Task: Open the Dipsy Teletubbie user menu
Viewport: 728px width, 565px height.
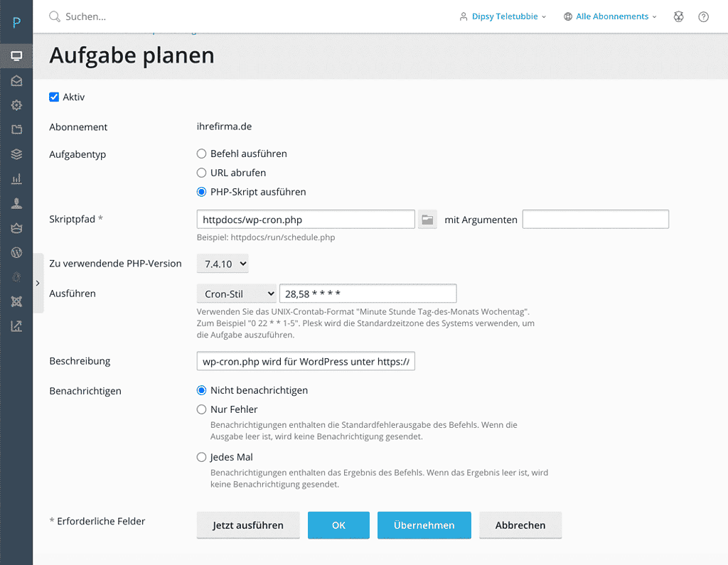Action: click(503, 16)
